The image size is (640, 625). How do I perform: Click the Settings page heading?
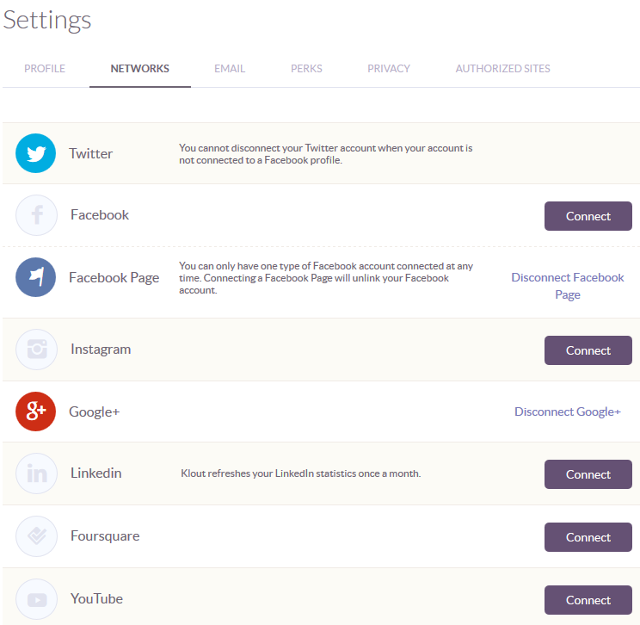(x=47, y=20)
